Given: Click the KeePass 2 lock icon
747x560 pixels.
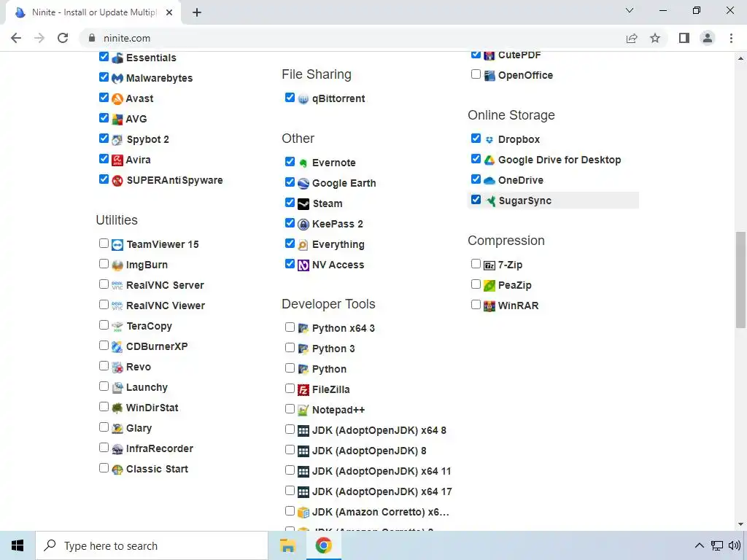Looking at the screenshot, I should 303,225.
